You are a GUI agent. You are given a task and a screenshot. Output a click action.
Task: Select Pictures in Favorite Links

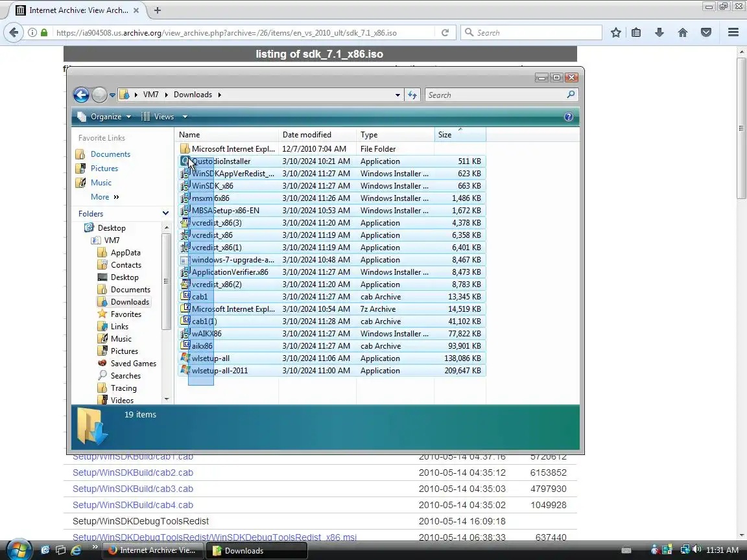click(x=104, y=169)
